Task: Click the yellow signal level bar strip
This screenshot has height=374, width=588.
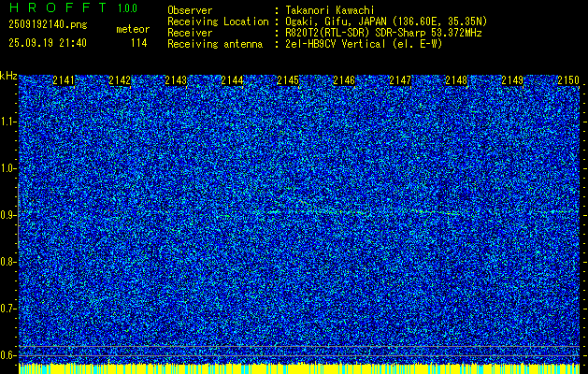Action: pos(299,368)
